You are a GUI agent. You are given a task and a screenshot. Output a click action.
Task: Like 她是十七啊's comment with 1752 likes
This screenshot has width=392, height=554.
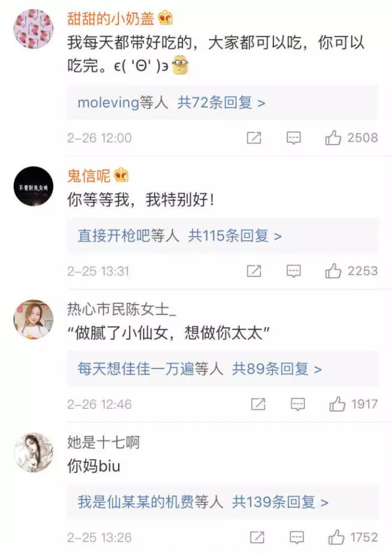tap(336, 537)
